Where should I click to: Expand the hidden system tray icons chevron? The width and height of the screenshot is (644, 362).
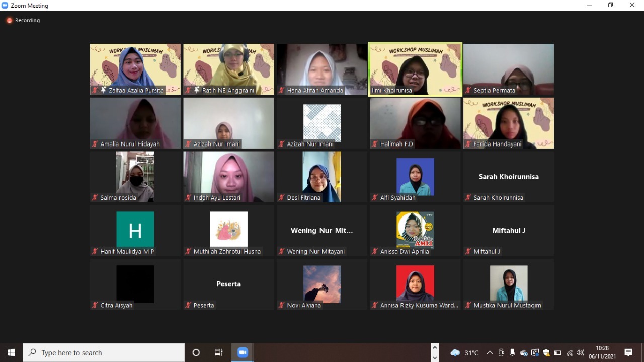(489, 353)
